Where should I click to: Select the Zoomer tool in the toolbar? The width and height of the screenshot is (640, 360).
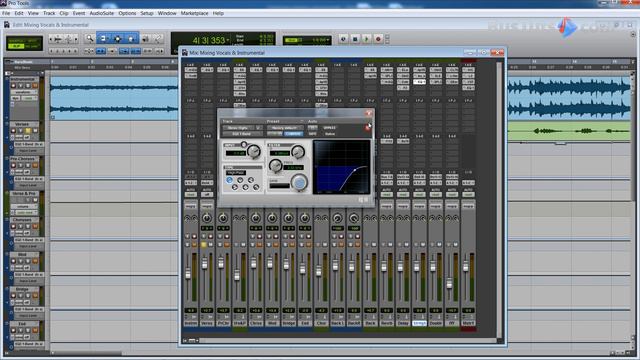tap(89, 39)
